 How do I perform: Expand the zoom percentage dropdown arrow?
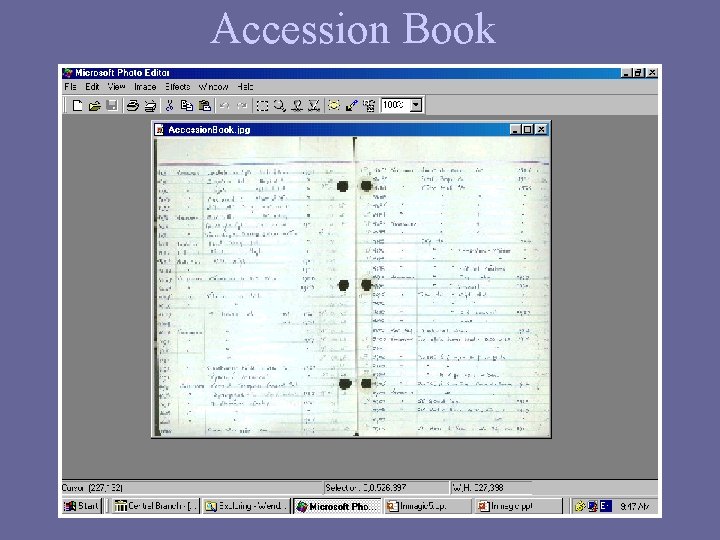tap(416, 105)
